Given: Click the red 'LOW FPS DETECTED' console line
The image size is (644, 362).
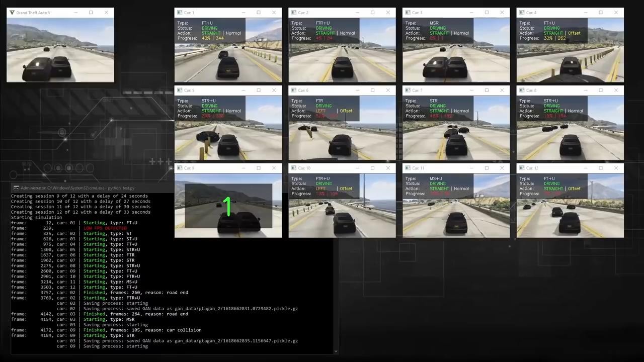Looking at the screenshot, I should [105, 228].
